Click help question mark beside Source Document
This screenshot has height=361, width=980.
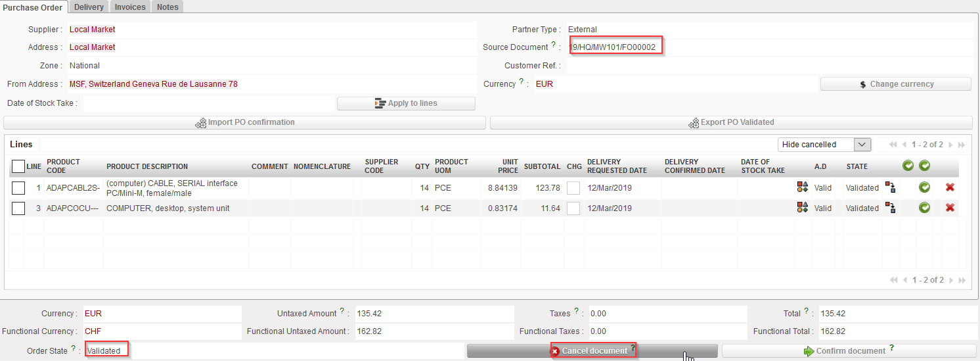pyautogui.click(x=553, y=45)
